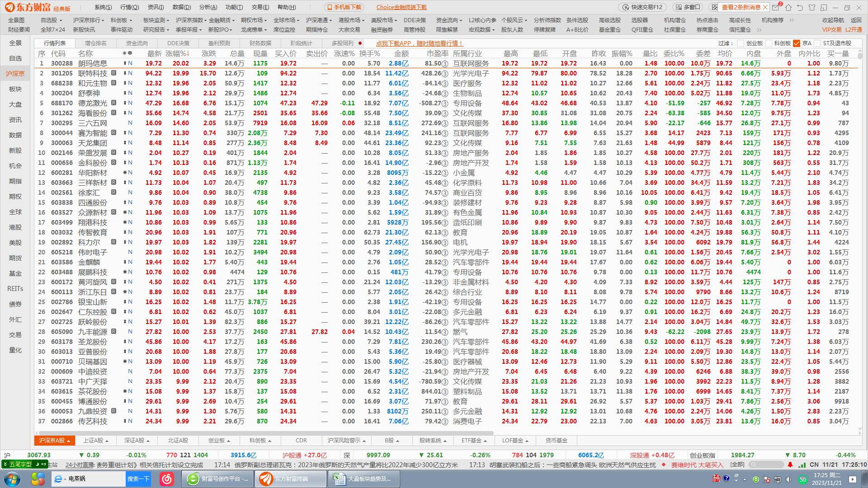Open the 上证A股 tab arrow menu
868x488 pixels.
point(107,441)
